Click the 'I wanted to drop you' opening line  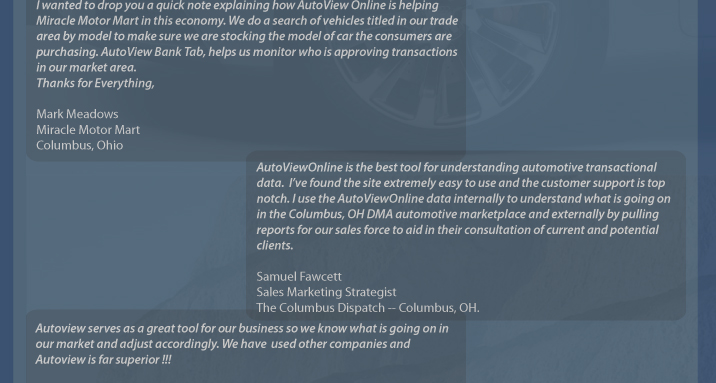pyautogui.click(x=237, y=5)
